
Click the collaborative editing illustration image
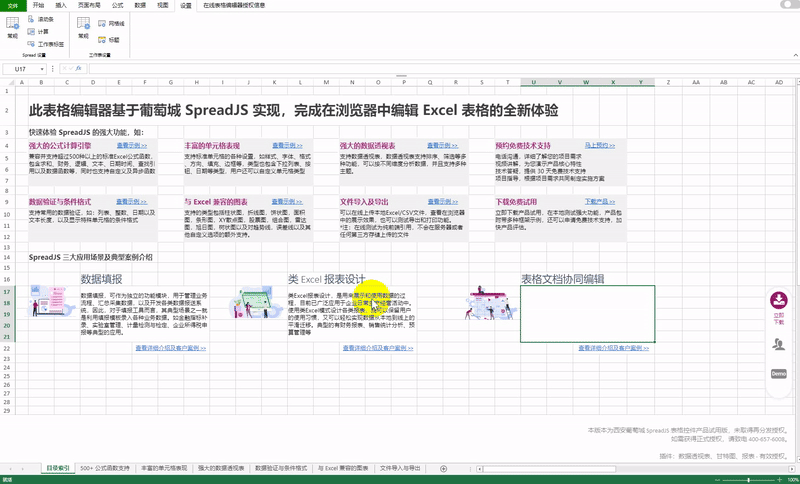[x=489, y=302]
